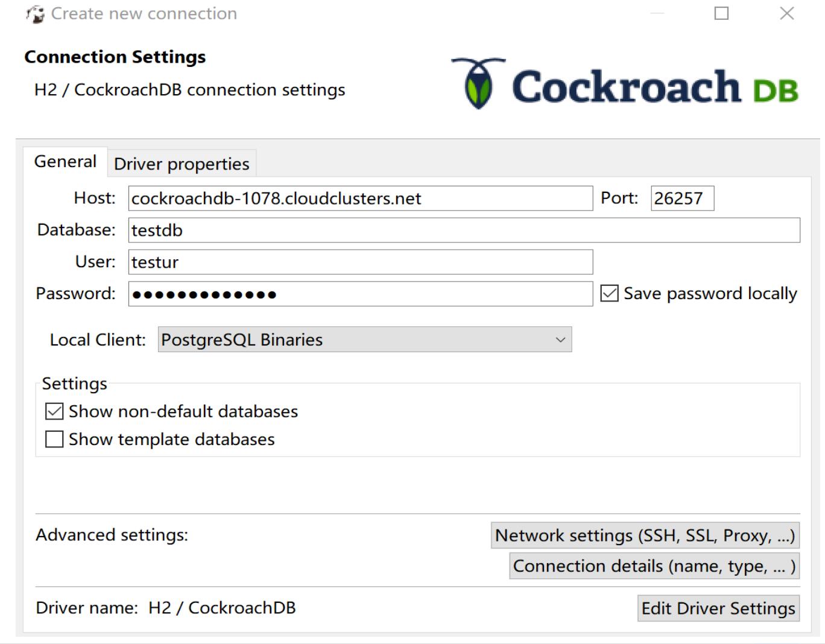The image size is (825, 644).
Task: Open Edit Driver Settings
Action: click(718, 608)
